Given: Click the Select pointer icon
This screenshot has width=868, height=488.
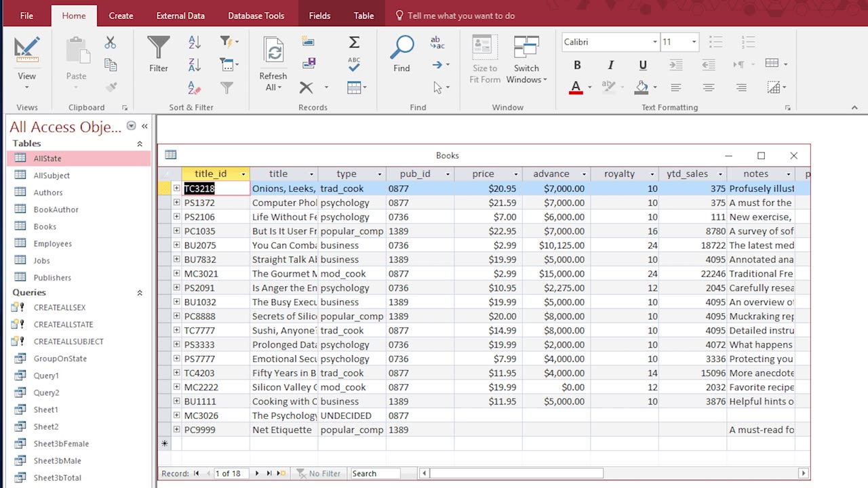Looking at the screenshot, I should click(437, 87).
